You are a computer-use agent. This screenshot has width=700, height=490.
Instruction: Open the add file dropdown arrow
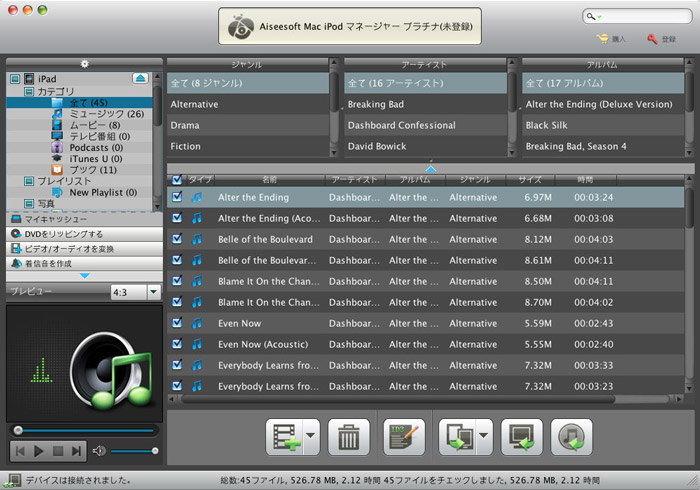click(311, 437)
